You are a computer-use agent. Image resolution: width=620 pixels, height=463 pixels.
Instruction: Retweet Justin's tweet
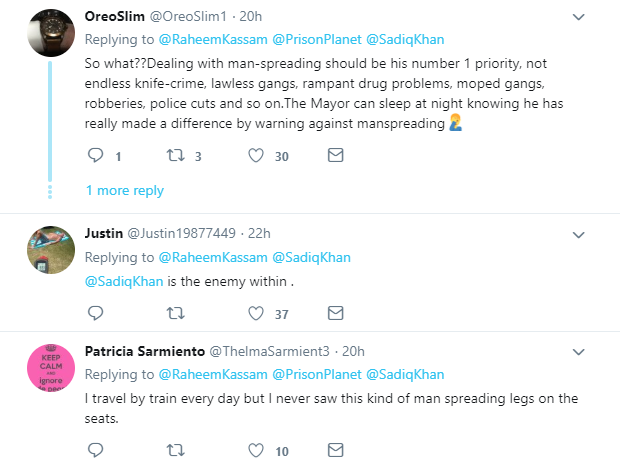click(176, 314)
